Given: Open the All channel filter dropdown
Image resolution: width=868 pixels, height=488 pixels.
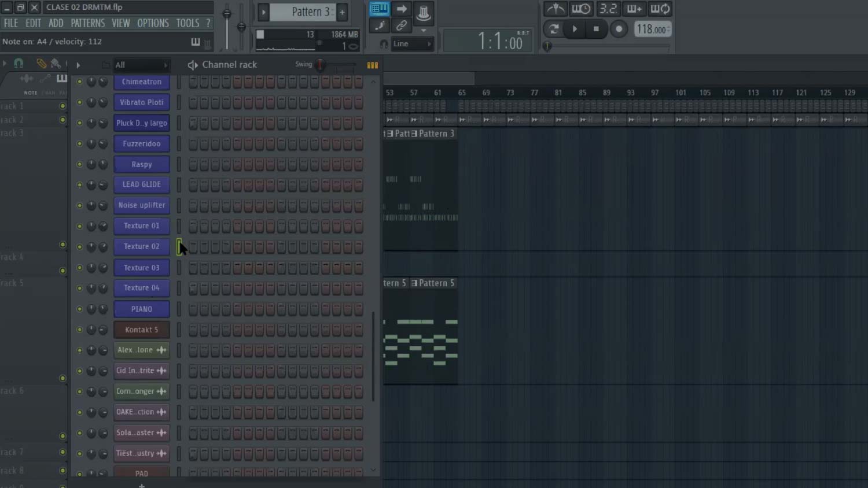Looking at the screenshot, I should pos(141,65).
